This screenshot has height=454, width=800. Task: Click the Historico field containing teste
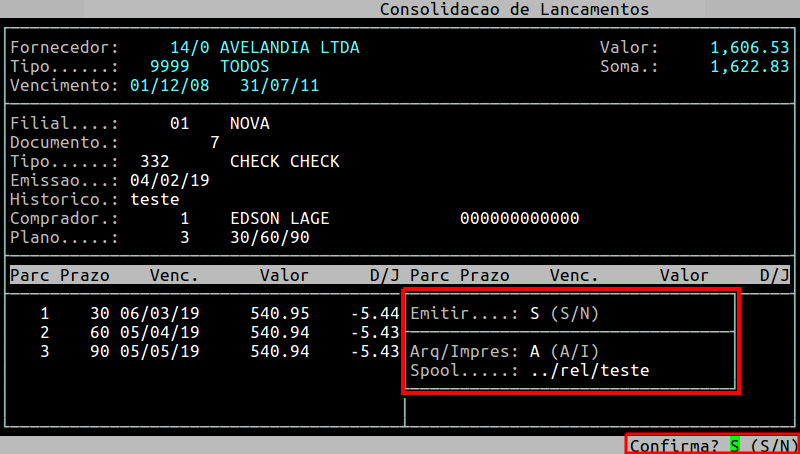click(155, 200)
